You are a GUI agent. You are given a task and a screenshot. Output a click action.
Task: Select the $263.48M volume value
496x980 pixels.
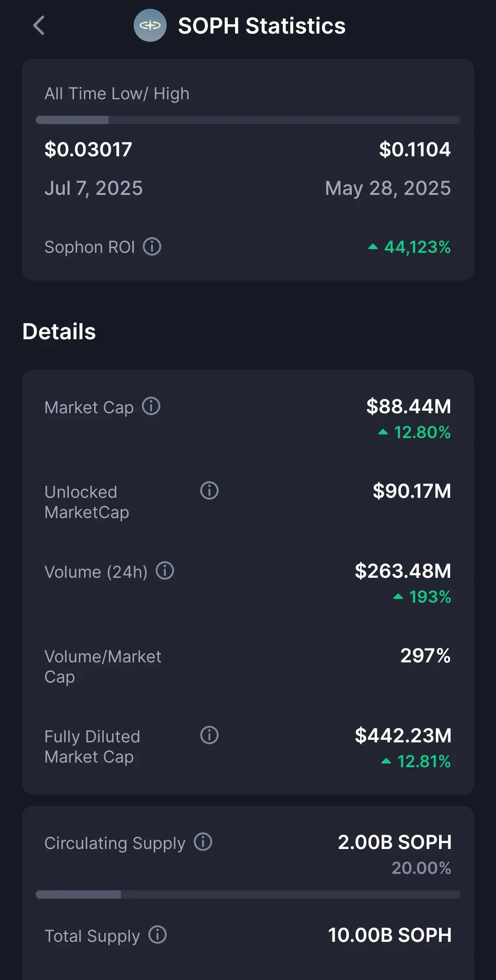tap(403, 571)
